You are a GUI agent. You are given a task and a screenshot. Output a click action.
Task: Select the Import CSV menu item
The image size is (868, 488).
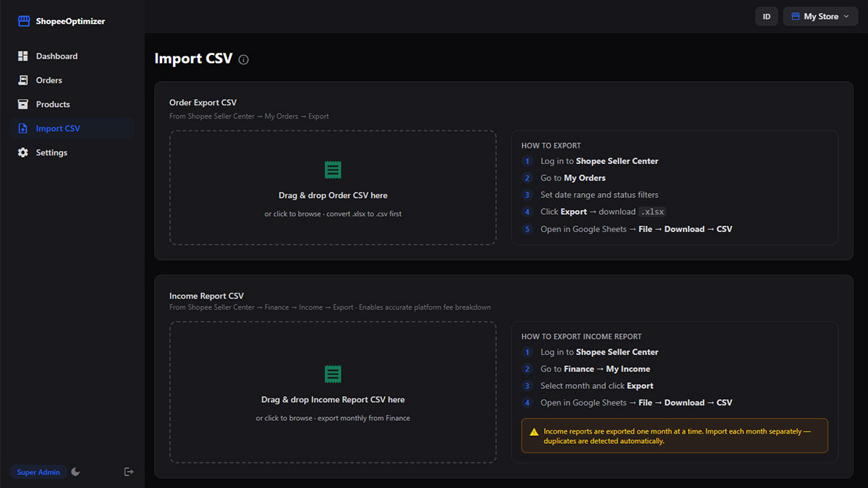tap(72, 129)
